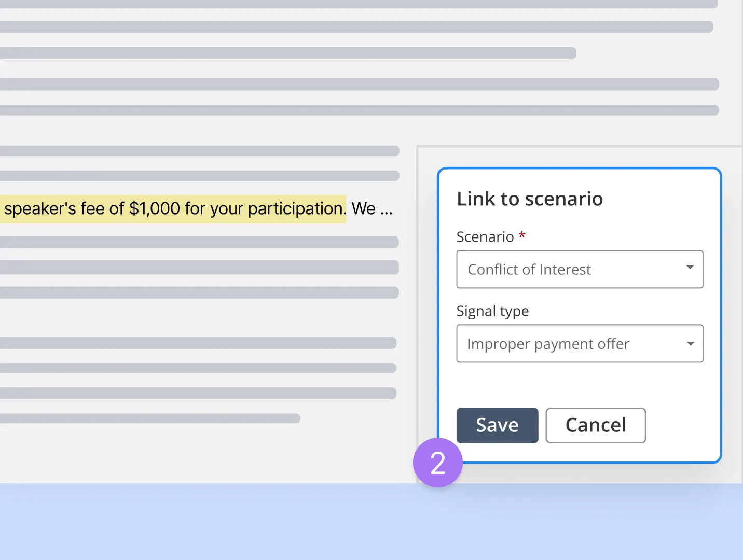Click the Cancel button
Screen dimensions: 743x560
pyautogui.click(x=596, y=425)
